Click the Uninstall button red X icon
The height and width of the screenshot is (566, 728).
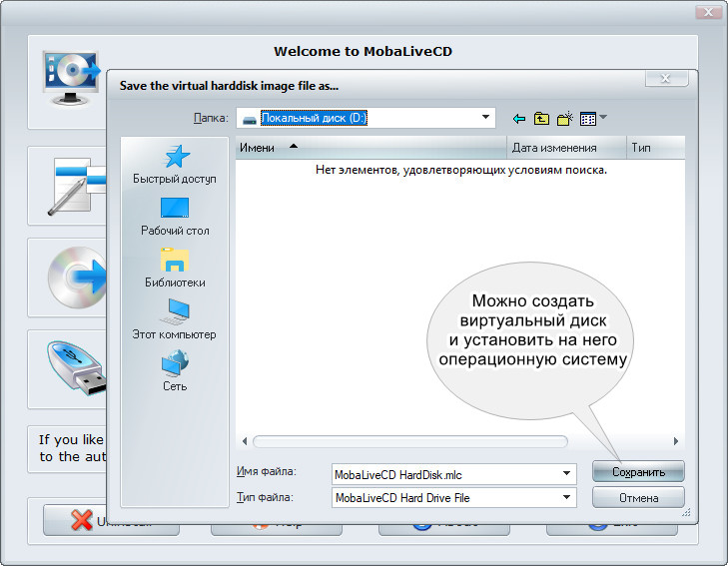tap(82, 520)
